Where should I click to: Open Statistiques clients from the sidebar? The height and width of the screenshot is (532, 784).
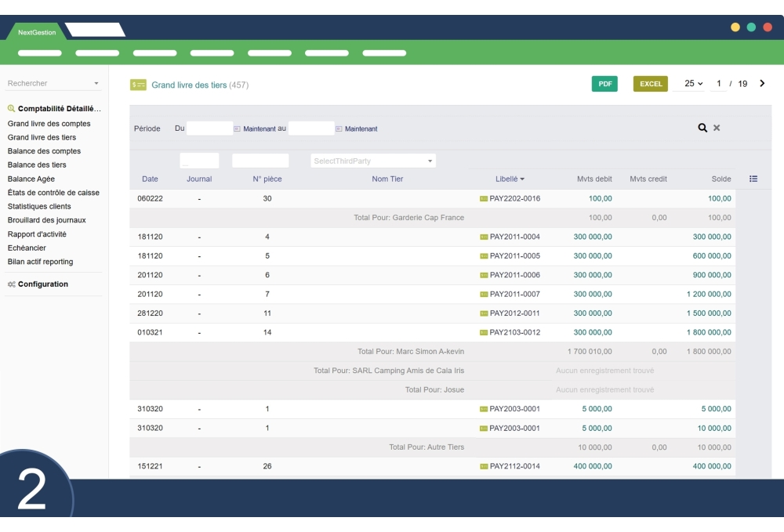(x=41, y=206)
